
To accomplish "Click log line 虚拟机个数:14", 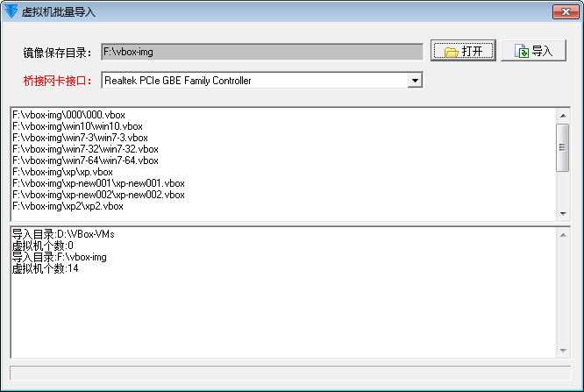I will [x=45, y=268].
